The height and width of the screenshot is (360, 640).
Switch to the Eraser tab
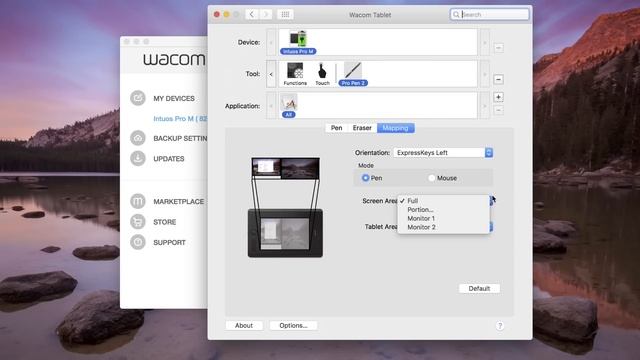pos(362,128)
